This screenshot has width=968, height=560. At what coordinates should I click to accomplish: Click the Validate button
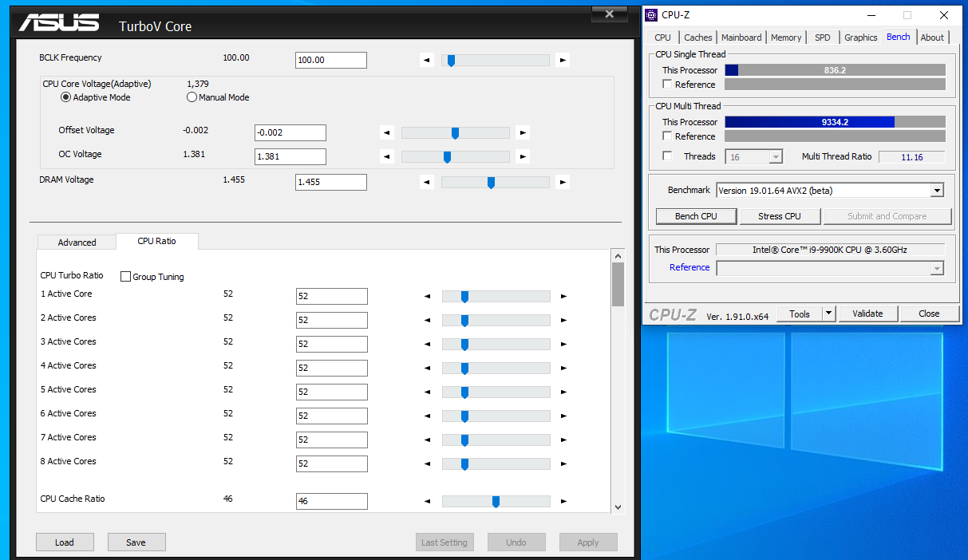(x=867, y=314)
